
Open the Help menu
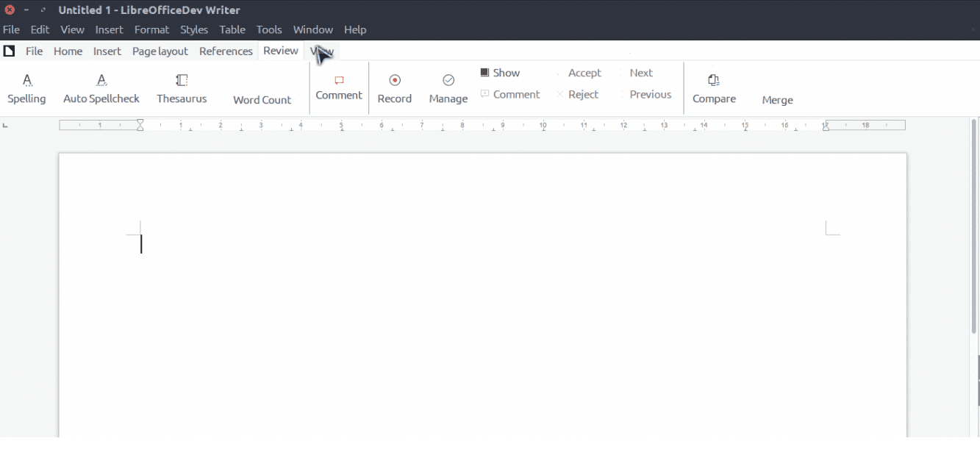(355, 29)
